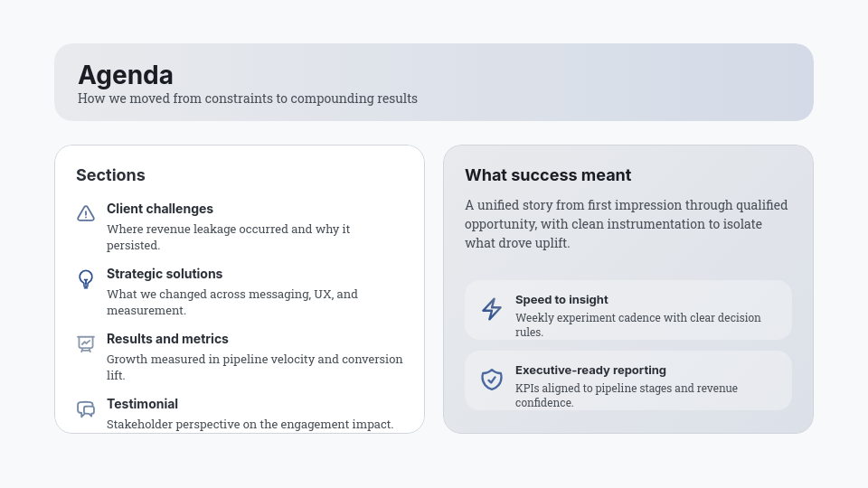This screenshot has width=868, height=488.
Task: Click the subtitle about compounding results
Action: tap(248, 99)
